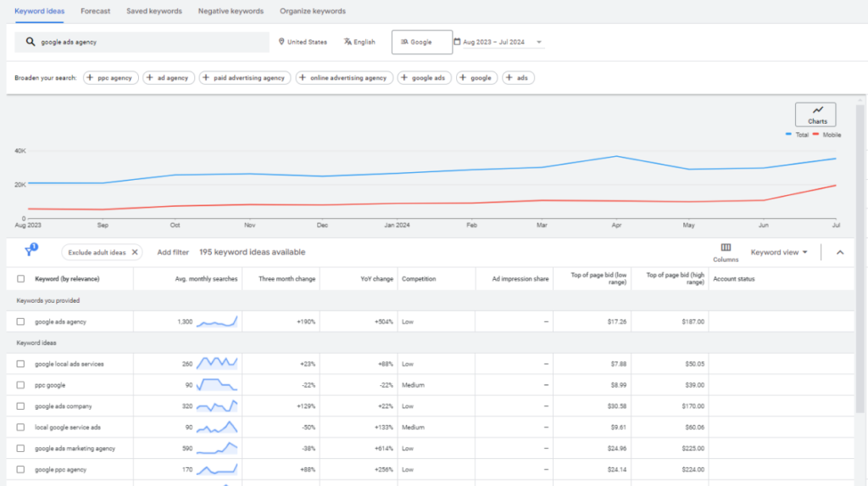Sort by YoY change column
868x486 pixels.
(x=376, y=279)
